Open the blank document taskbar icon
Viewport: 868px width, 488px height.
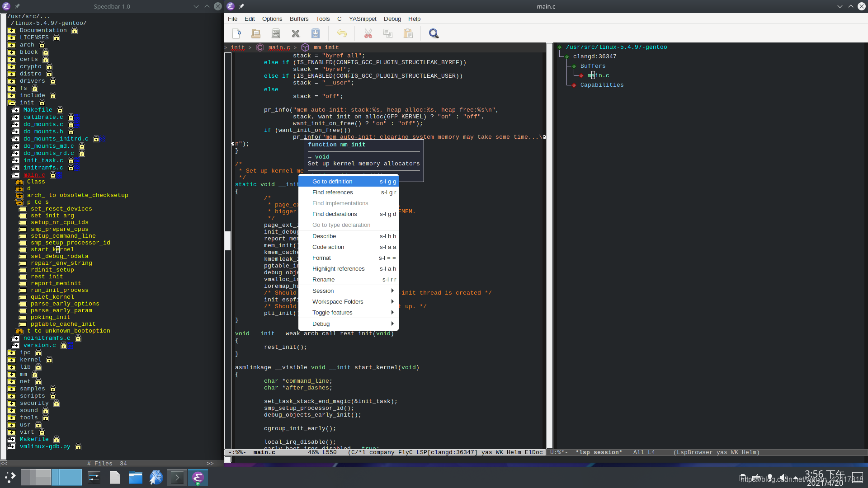click(115, 477)
